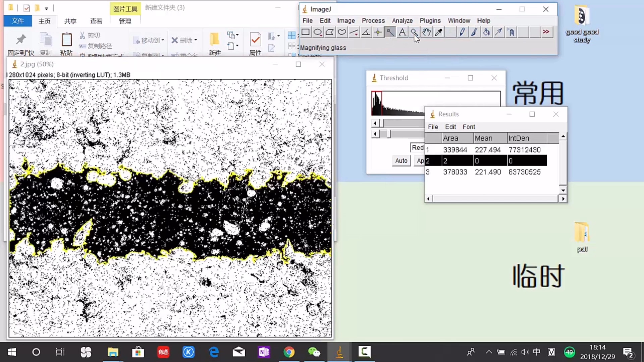Viewport: 644px width, 362px height.
Task: Click the Results File menu
Action: point(433,127)
